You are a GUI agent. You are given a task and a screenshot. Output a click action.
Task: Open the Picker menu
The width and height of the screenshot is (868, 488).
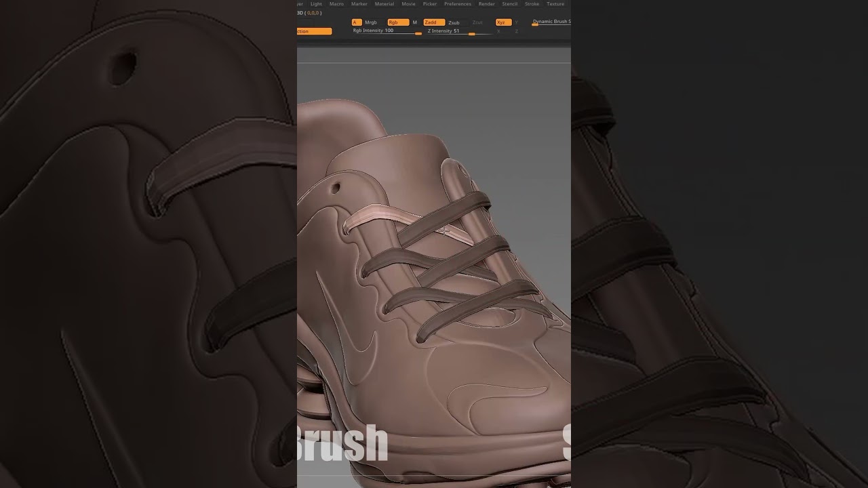[x=430, y=4]
